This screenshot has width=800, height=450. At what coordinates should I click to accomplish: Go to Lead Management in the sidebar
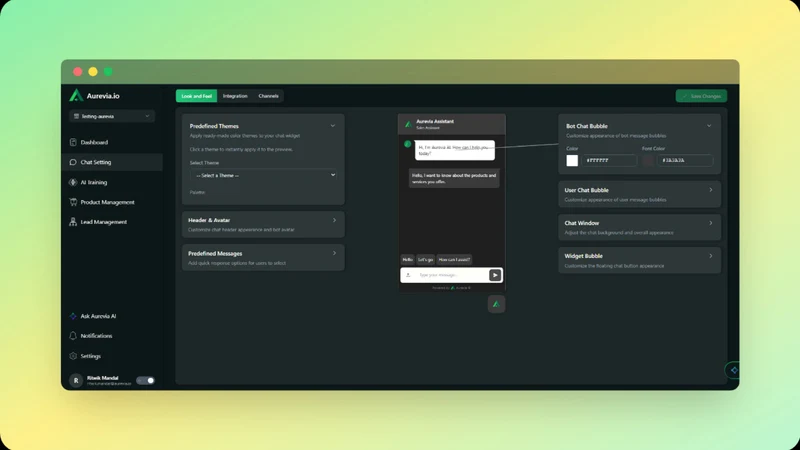pyautogui.click(x=104, y=222)
